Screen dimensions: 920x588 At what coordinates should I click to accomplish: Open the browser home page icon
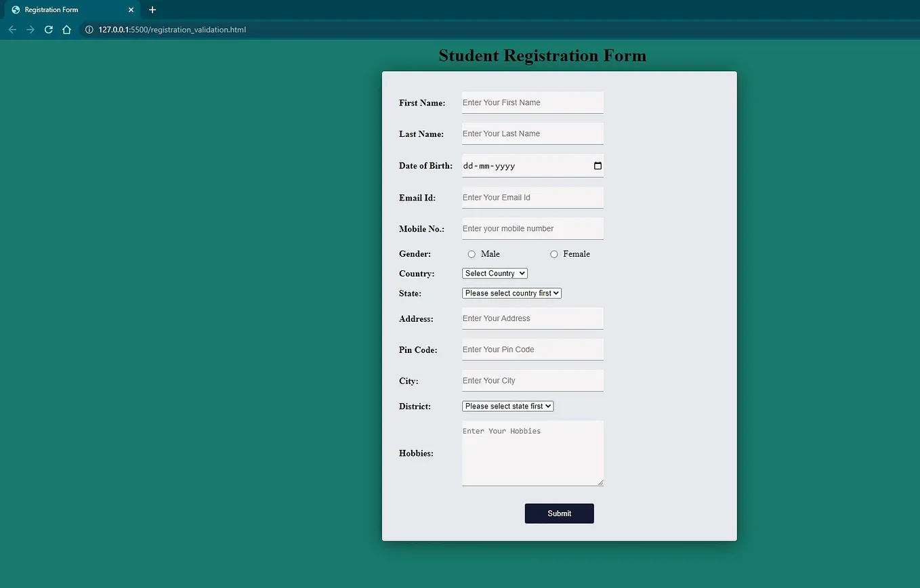(x=66, y=29)
